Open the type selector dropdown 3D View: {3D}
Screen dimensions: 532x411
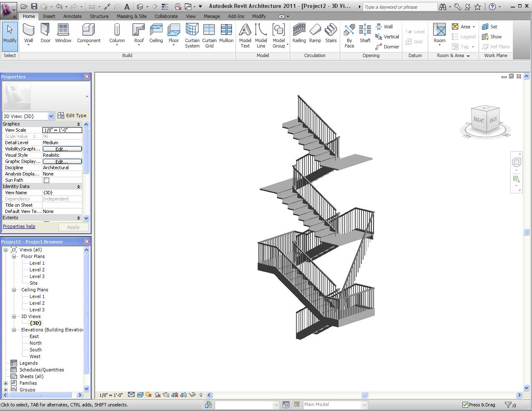28,116
